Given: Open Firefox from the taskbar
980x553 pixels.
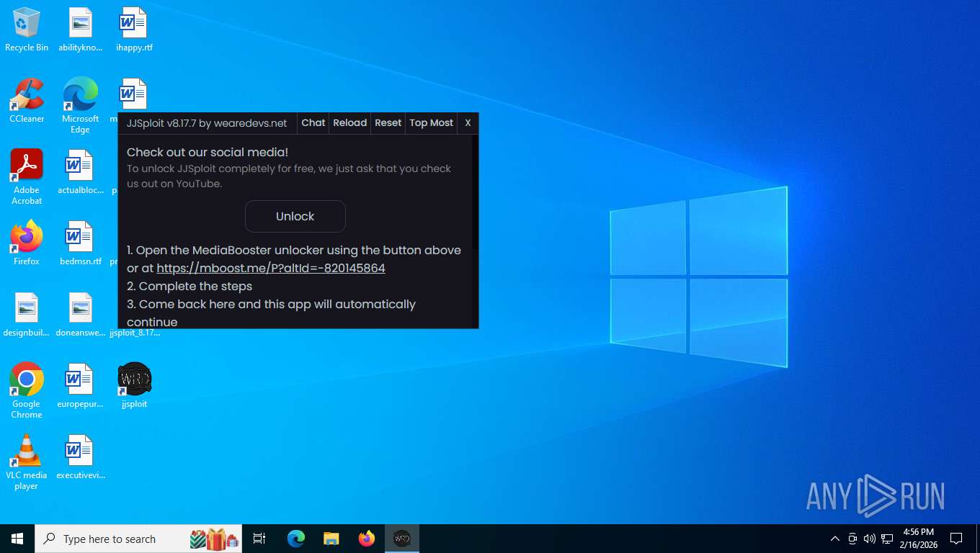Looking at the screenshot, I should coord(367,539).
